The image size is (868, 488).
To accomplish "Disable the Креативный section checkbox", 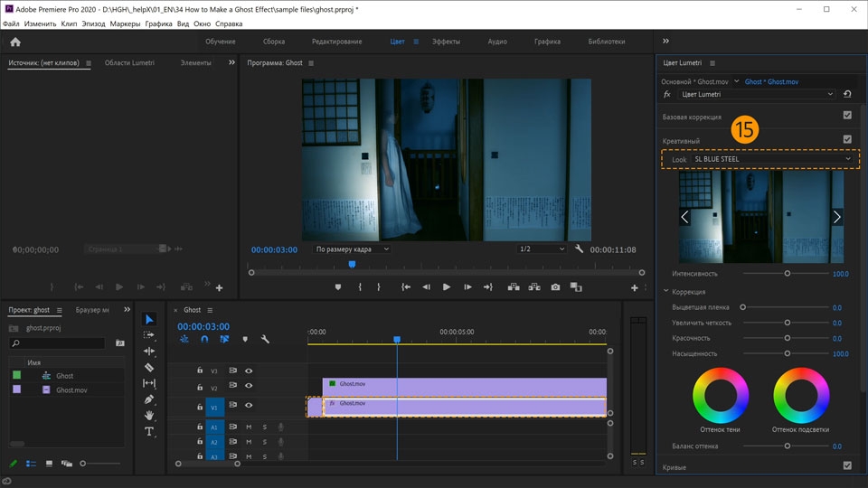I will (x=847, y=140).
